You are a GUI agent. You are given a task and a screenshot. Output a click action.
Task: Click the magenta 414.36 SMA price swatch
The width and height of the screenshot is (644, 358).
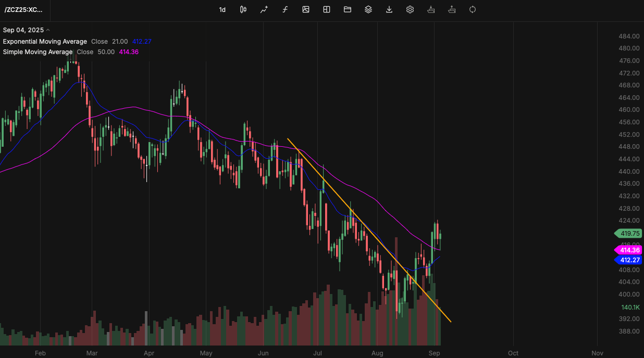pos(628,250)
